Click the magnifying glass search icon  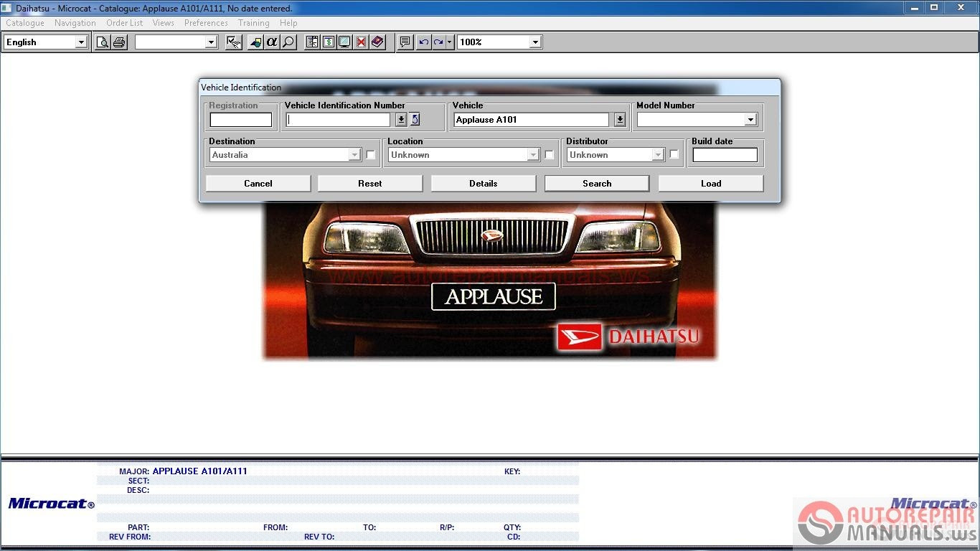click(288, 42)
